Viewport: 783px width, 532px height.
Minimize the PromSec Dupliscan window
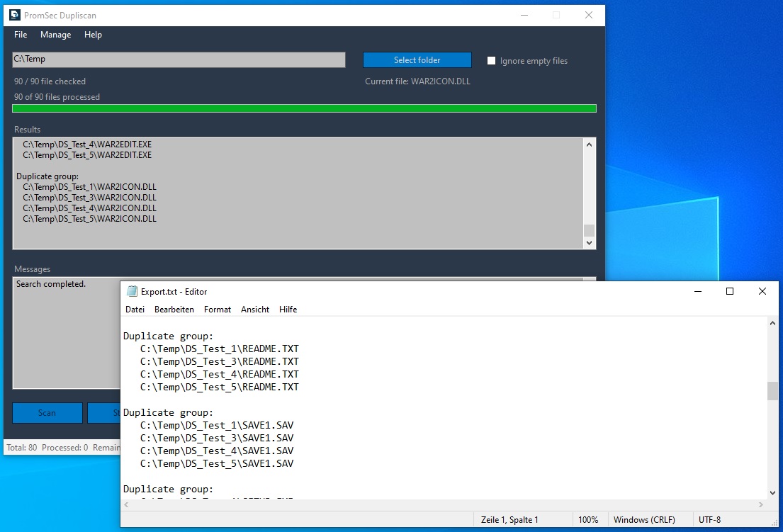tap(523, 15)
